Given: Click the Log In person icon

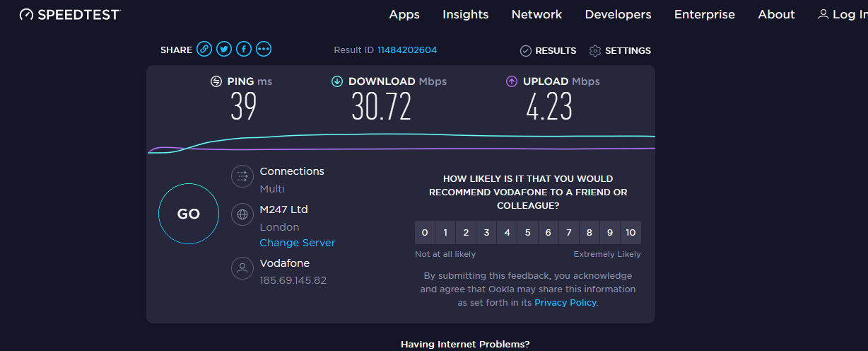Looking at the screenshot, I should point(823,14).
